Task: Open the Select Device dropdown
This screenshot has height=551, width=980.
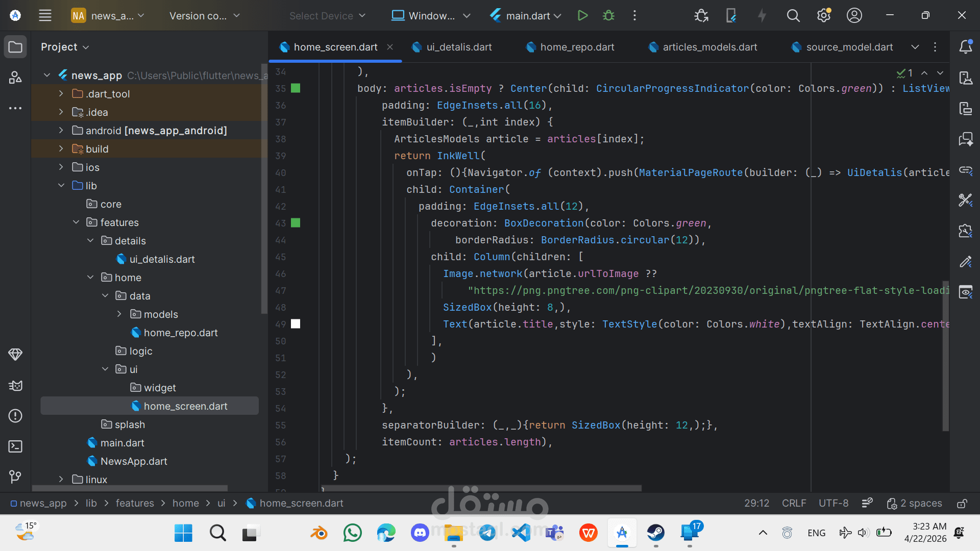Action: pyautogui.click(x=327, y=16)
